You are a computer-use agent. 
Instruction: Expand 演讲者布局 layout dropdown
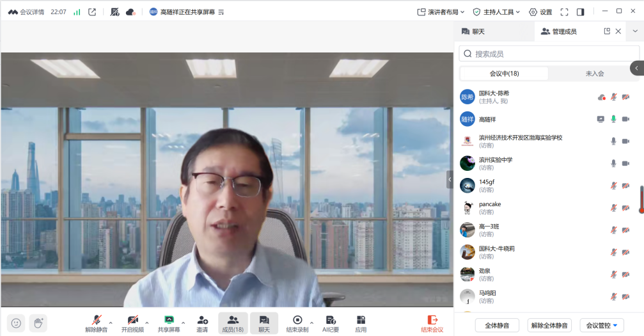click(x=441, y=12)
